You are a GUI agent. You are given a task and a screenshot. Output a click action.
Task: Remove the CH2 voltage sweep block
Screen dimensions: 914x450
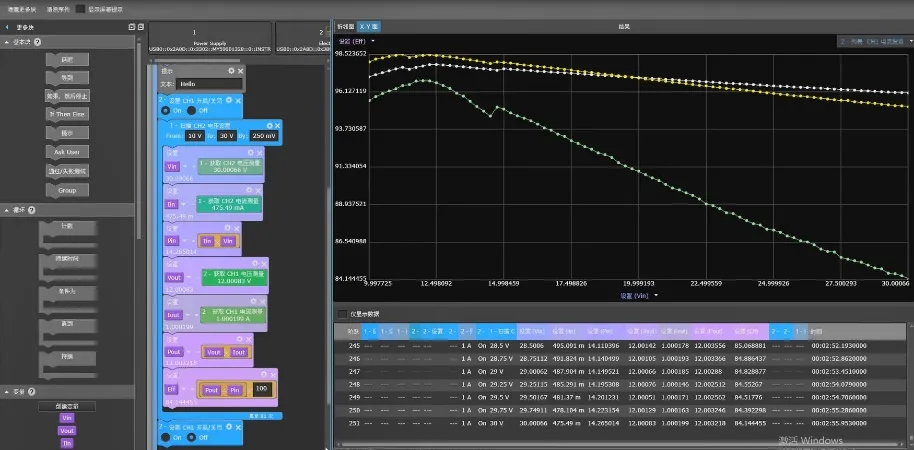[277, 126]
